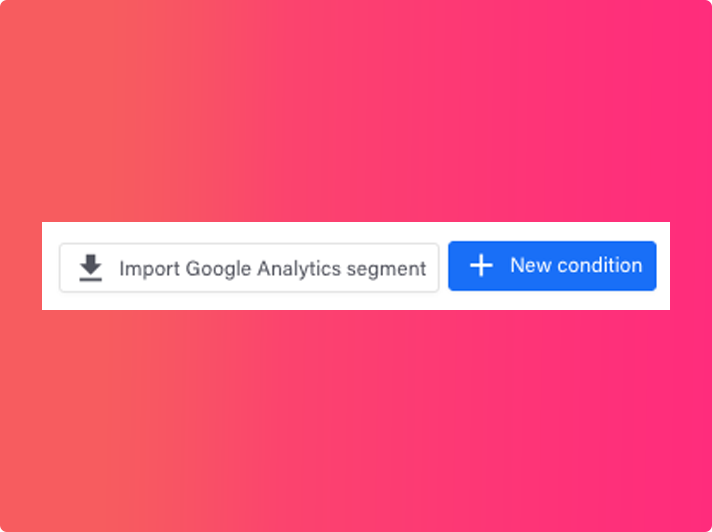Select the import icon beside Google Analytics text
Screen dimensions: 712x532
click(x=90, y=268)
